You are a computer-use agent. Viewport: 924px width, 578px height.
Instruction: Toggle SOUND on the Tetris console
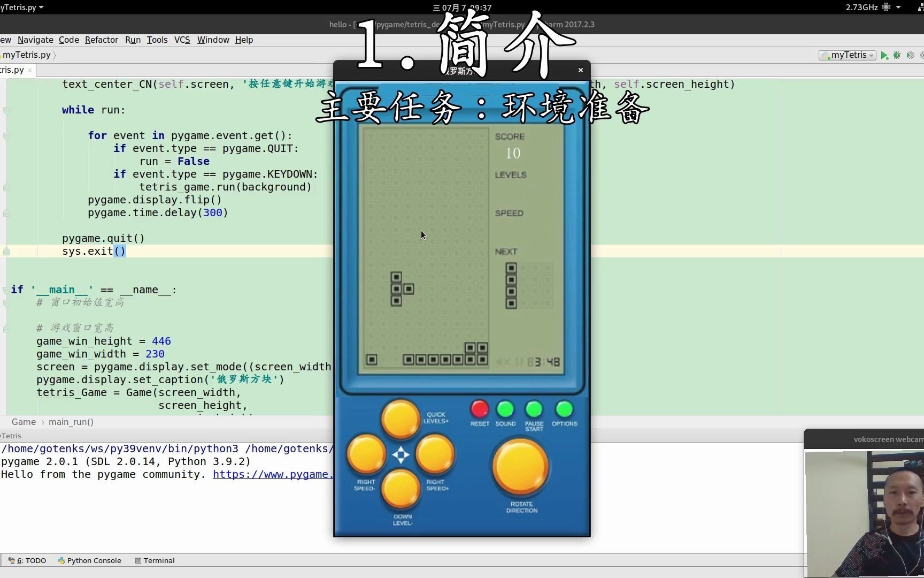(505, 410)
